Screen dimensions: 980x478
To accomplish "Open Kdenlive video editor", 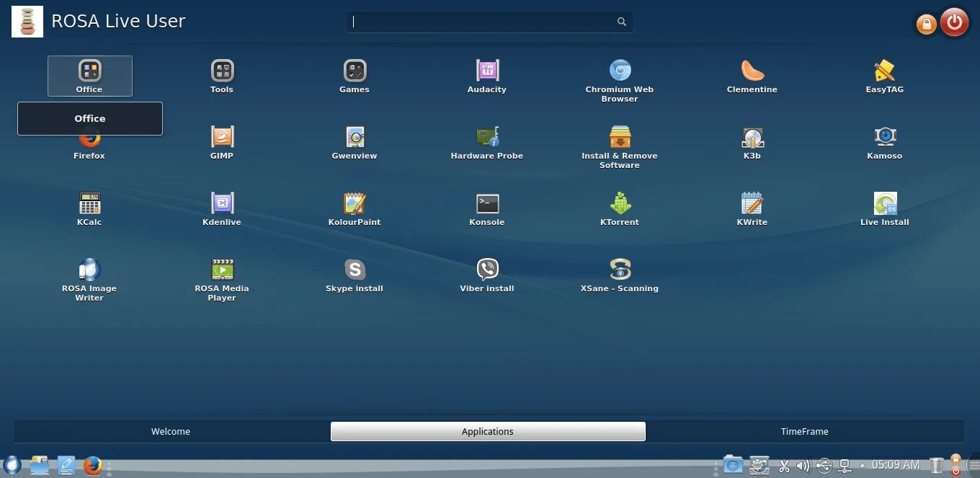I will tap(222, 208).
